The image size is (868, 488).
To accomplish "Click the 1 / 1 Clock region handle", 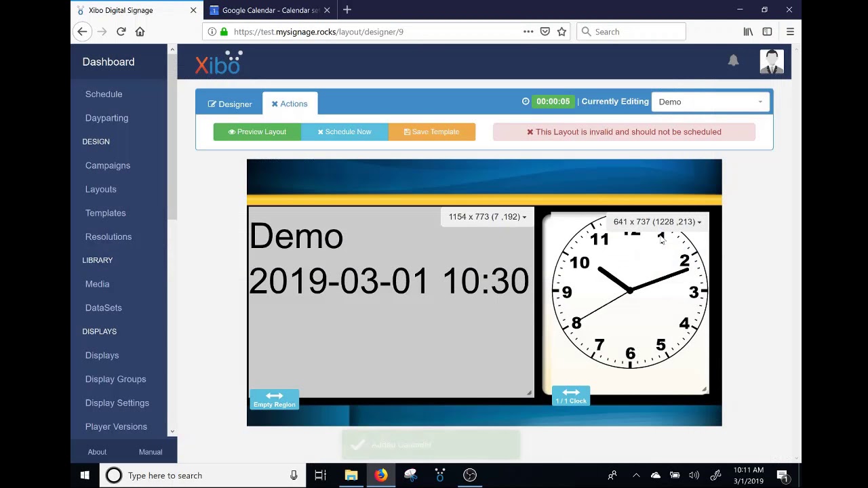I will 571,396.
